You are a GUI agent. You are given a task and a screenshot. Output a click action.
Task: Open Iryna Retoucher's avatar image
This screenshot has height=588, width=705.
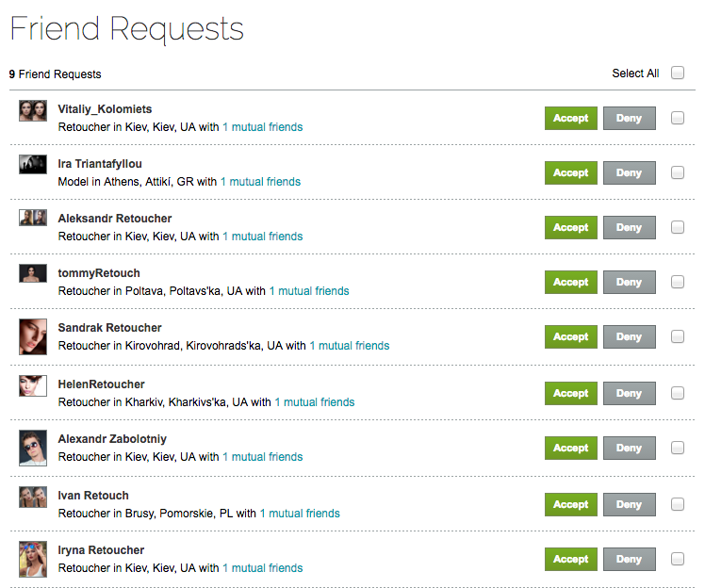33,559
